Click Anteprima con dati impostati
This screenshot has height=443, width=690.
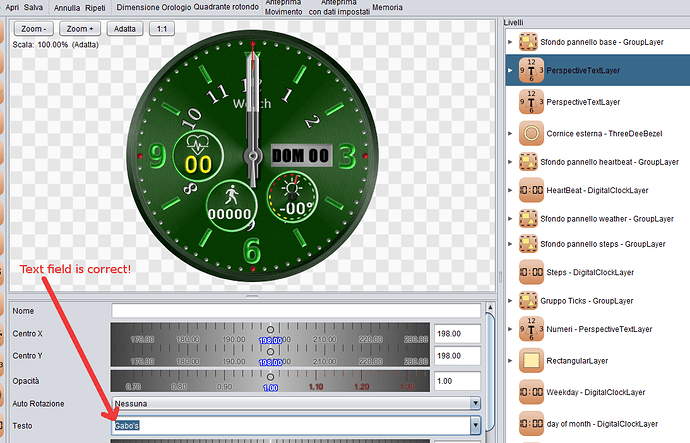pyautogui.click(x=339, y=7)
